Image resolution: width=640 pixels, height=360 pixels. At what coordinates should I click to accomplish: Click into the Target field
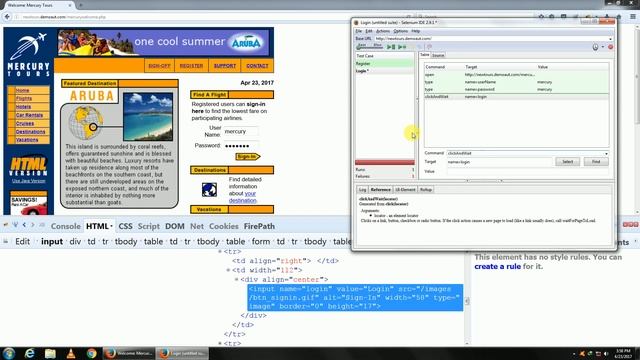(500, 162)
